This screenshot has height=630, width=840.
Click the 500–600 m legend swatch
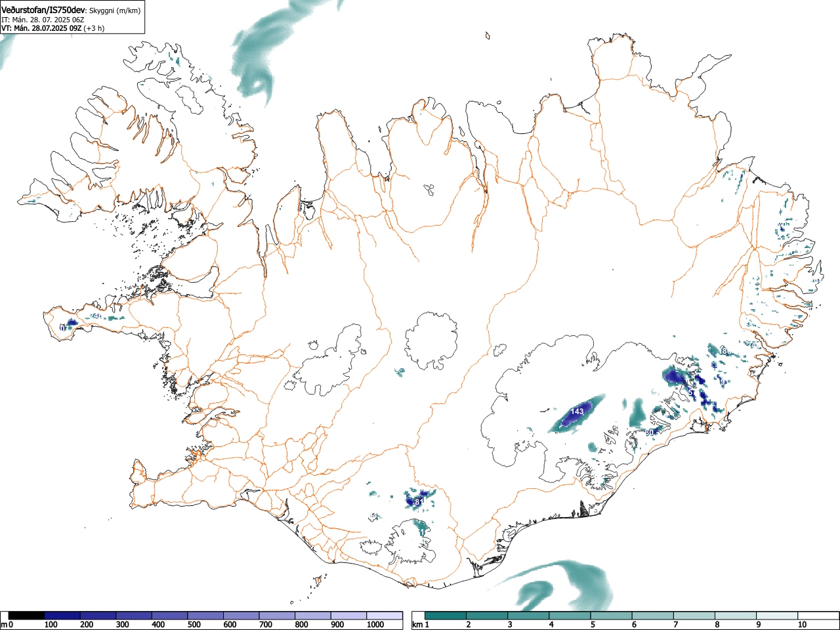tap(205, 616)
